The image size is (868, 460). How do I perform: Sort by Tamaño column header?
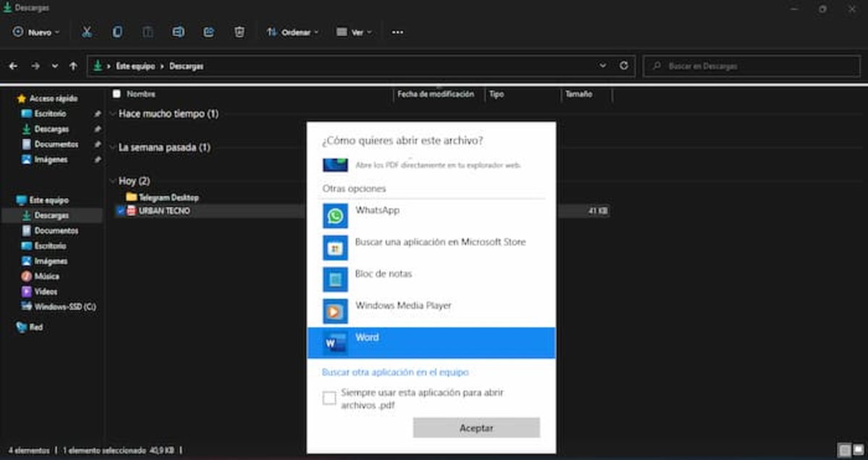(x=578, y=94)
